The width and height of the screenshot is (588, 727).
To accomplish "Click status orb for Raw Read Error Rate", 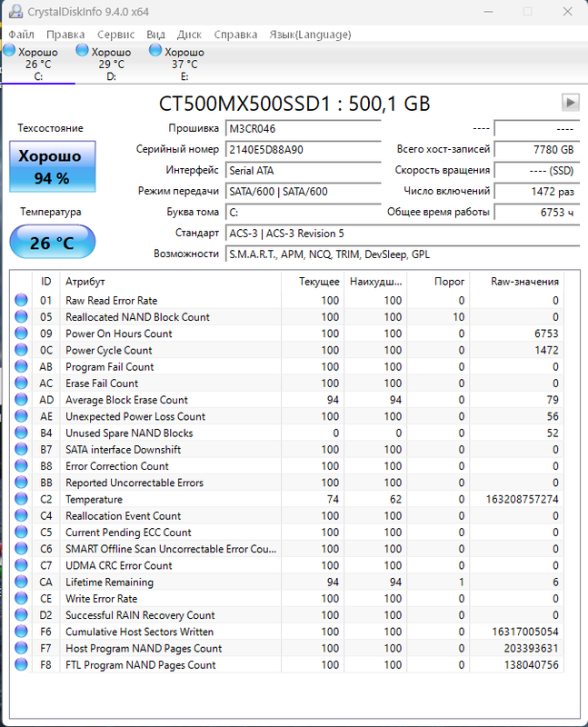I will [21, 300].
